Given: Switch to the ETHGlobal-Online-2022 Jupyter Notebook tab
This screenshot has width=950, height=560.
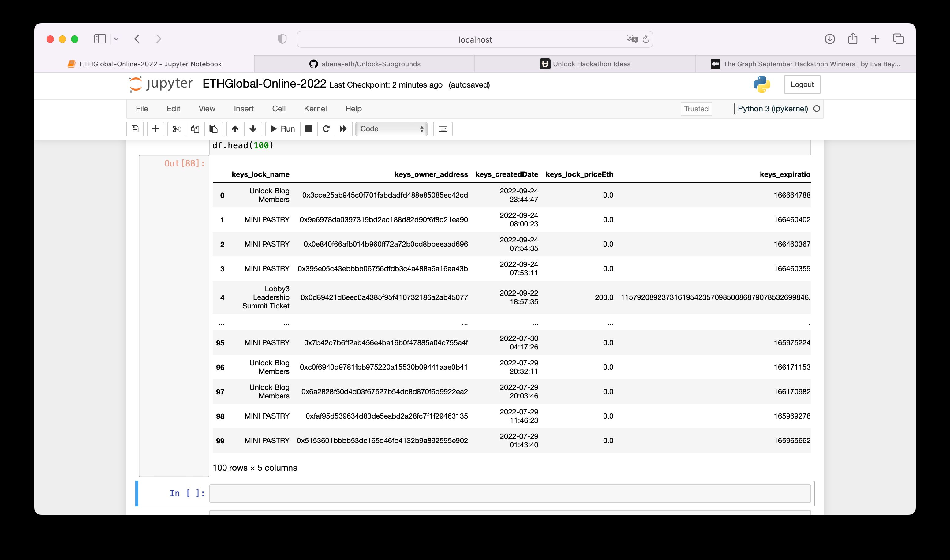Looking at the screenshot, I should 144,64.
